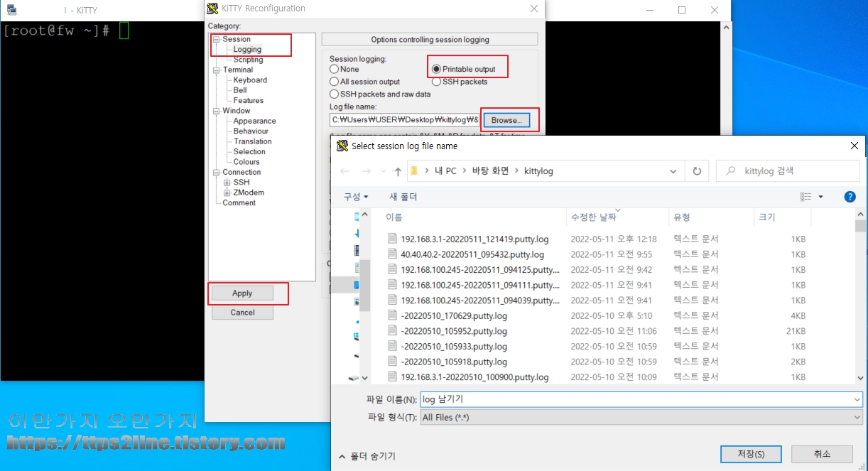
Task: Select Translation in Category tree
Action: (x=252, y=141)
